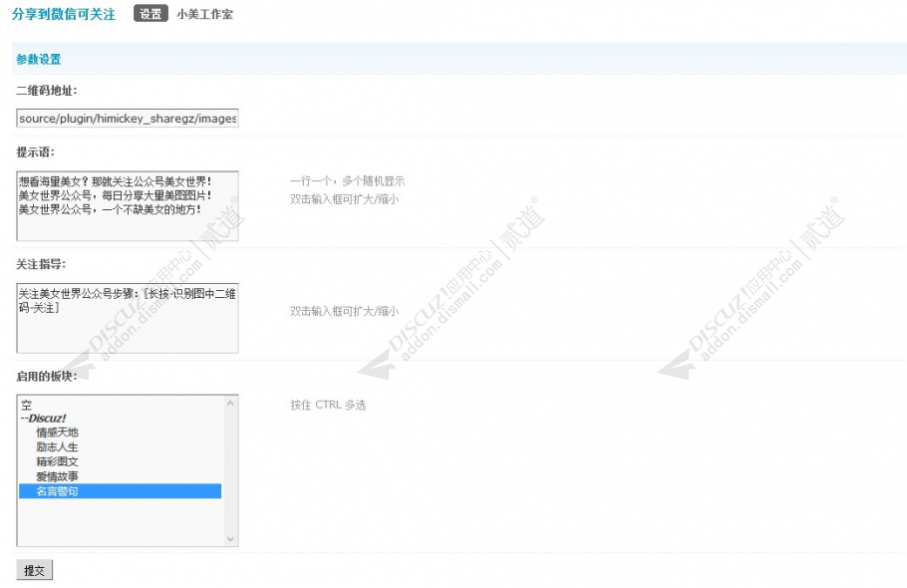Click the board list scrollbar track
907x588 pixels.
coord(231,470)
